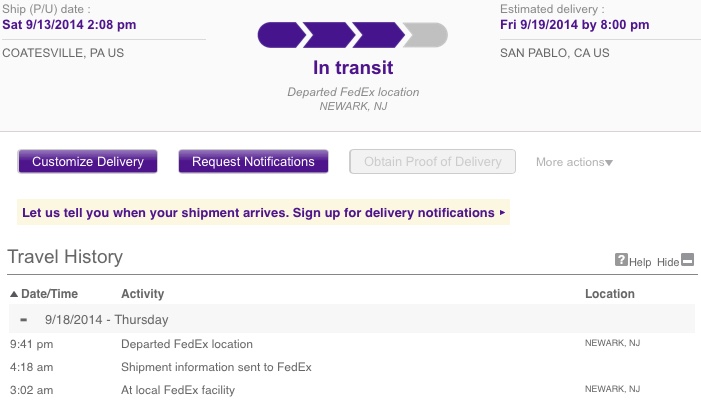Click the arrow after delivery notifications banner
This screenshot has height=403, width=701.
pyautogui.click(x=502, y=213)
